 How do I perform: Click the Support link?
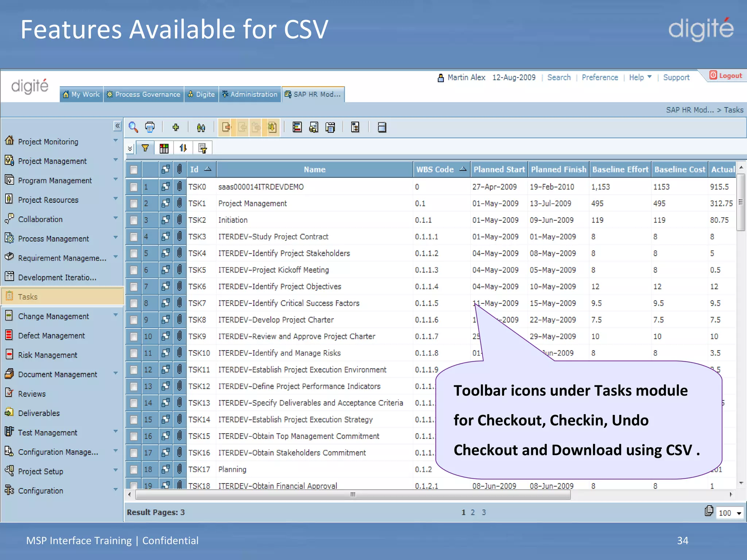[x=676, y=77]
